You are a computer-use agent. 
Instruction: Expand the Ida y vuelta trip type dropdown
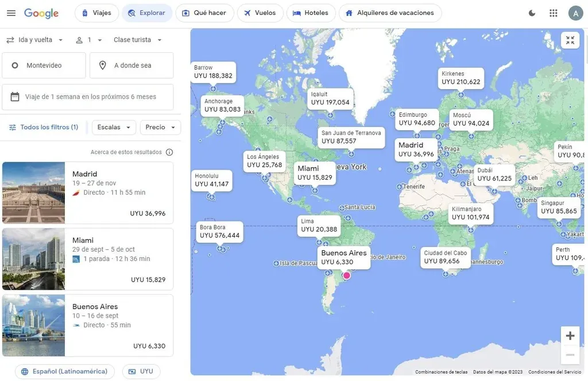coord(35,40)
